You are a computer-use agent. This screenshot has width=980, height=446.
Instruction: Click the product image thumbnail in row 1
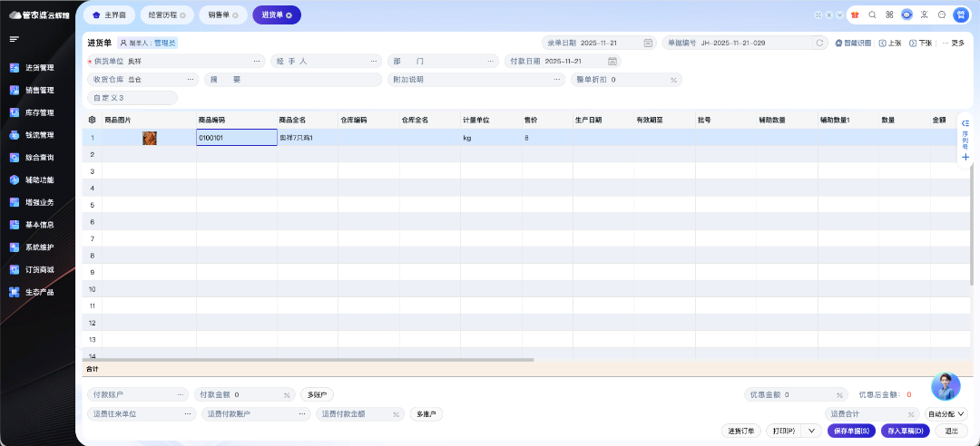click(150, 138)
